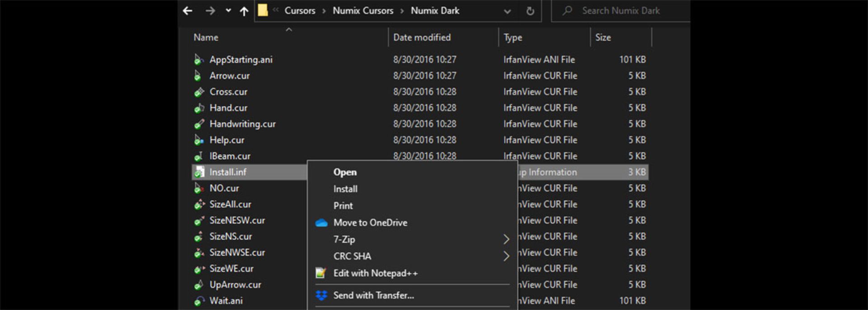This screenshot has width=868, height=310.
Task: Expand the CRC SHA submenu
Action: [x=506, y=256]
